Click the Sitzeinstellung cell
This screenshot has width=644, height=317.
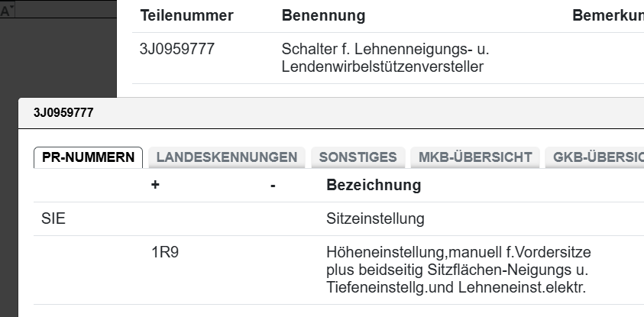pyautogui.click(x=374, y=220)
